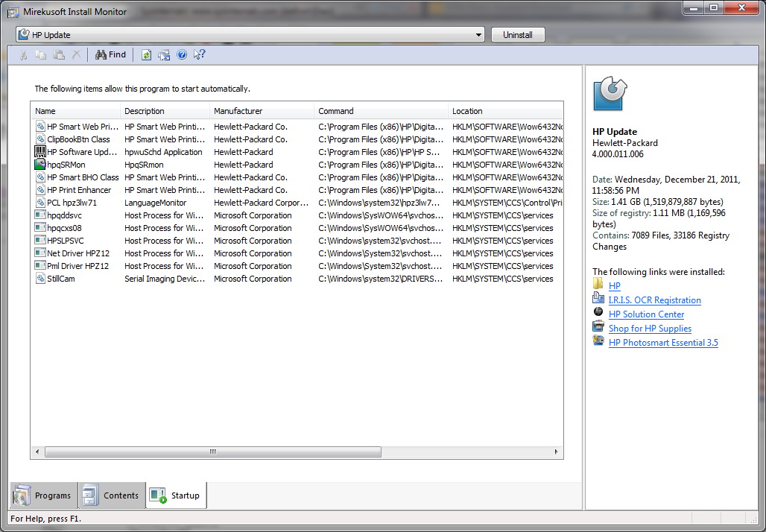Follow the Shop for HP Supplies link
The image size is (766, 532).
tap(650, 329)
